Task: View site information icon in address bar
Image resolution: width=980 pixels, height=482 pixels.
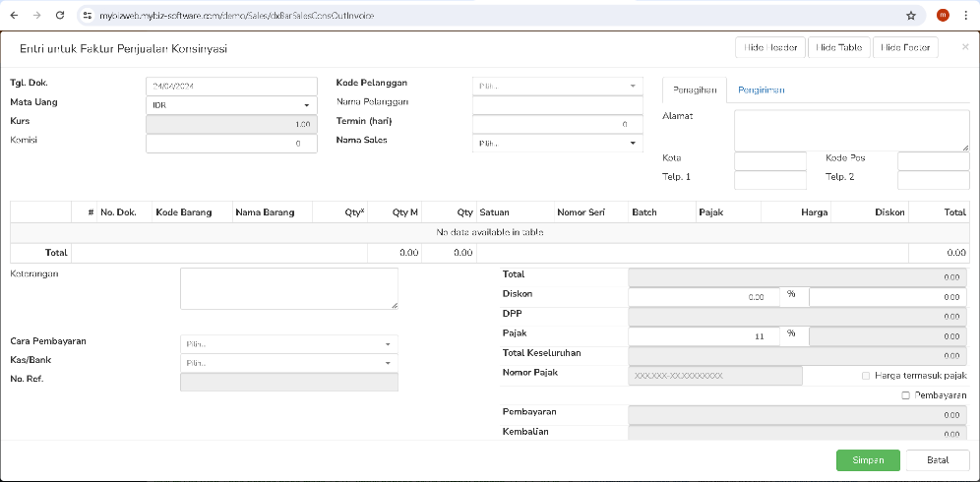Action: pos(88,16)
